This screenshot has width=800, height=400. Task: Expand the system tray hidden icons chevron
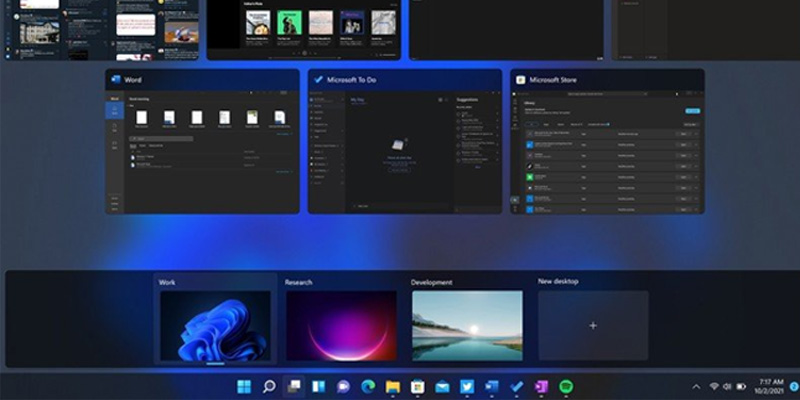click(696, 386)
